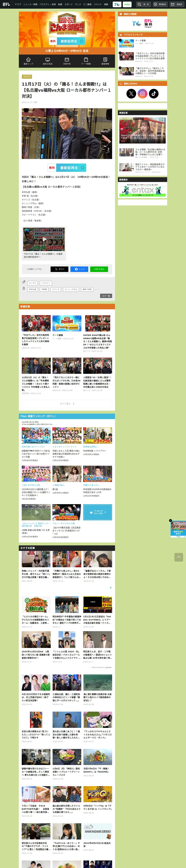
Task: Click the entax media banner logo
Action: tap(142, 190)
